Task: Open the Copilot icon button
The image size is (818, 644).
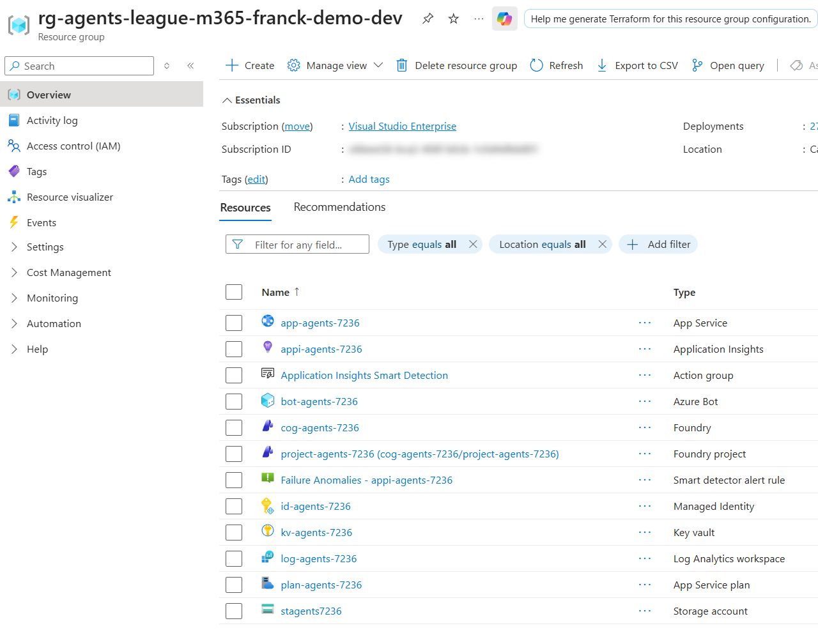Action: (x=505, y=19)
